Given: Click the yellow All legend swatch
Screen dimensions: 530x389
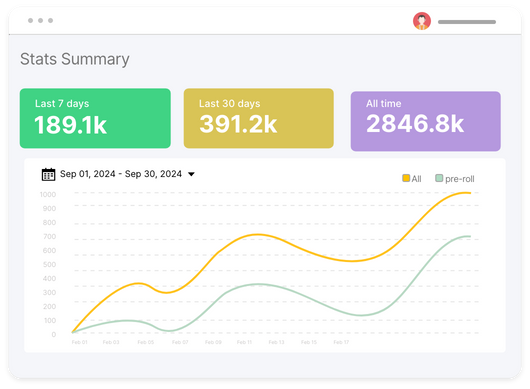Looking at the screenshot, I should click(x=406, y=178).
